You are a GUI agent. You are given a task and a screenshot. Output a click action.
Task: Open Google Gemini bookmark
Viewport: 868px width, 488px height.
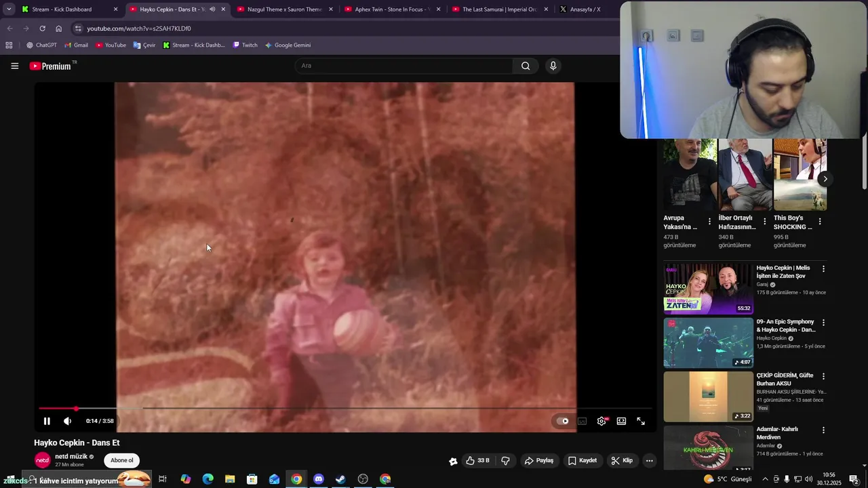click(x=288, y=45)
